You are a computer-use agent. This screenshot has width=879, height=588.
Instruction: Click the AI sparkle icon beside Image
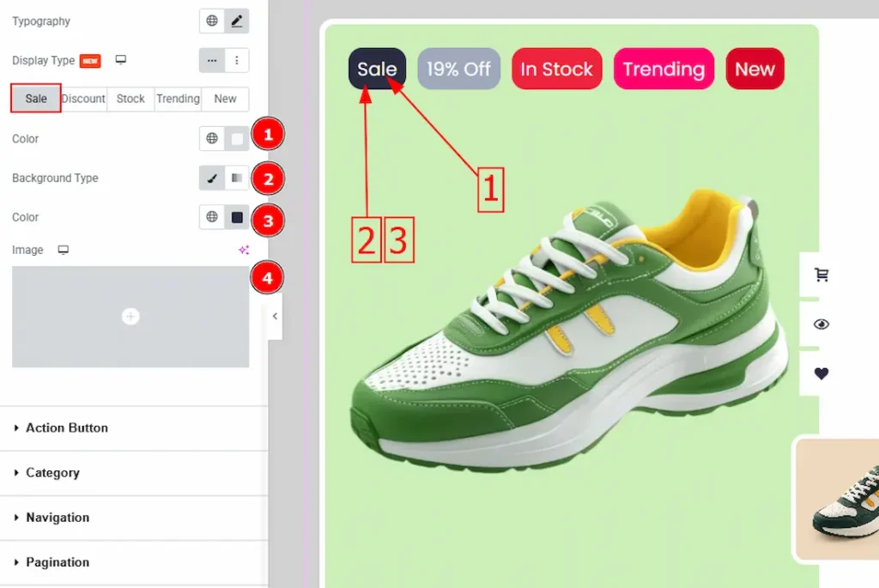pyautogui.click(x=244, y=250)
